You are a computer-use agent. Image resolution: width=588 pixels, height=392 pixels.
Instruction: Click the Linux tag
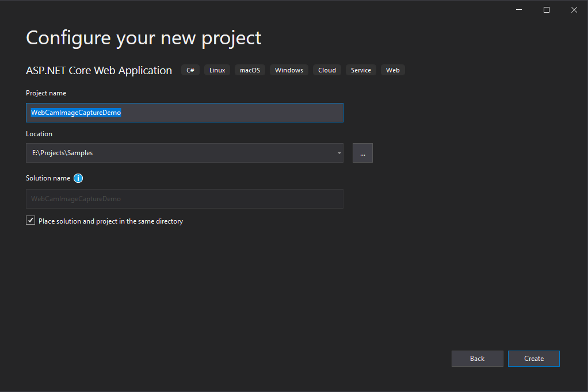pos(217,70)
